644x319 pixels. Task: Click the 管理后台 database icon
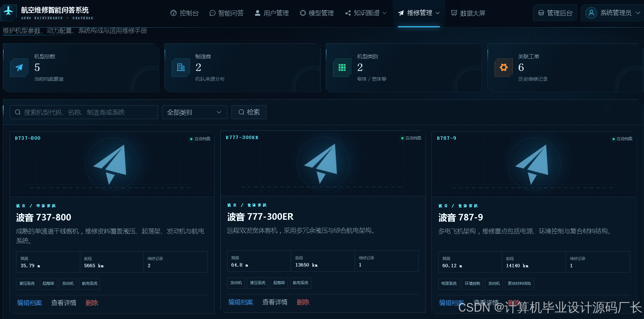click(541, 13)
